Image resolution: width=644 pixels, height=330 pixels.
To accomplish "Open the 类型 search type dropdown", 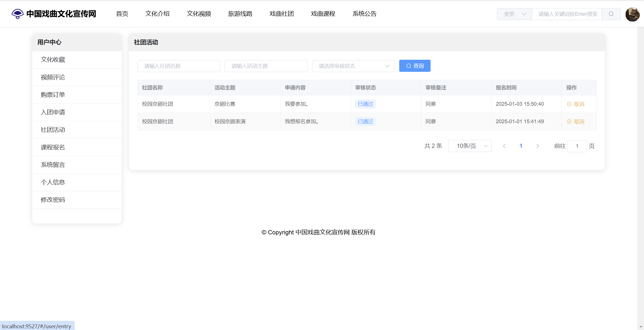I will 515,14.
